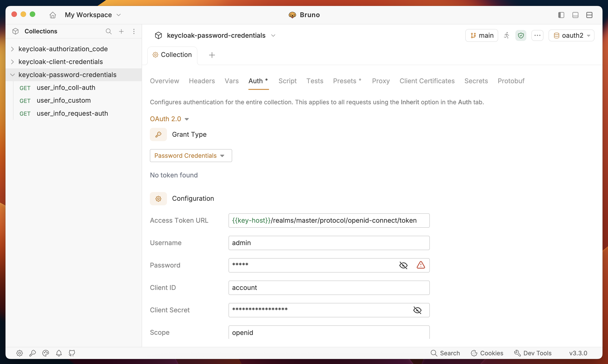
Task: Expand keycloak-authorization_code collection
Action: pyautogui.click(x=12, y=49)
